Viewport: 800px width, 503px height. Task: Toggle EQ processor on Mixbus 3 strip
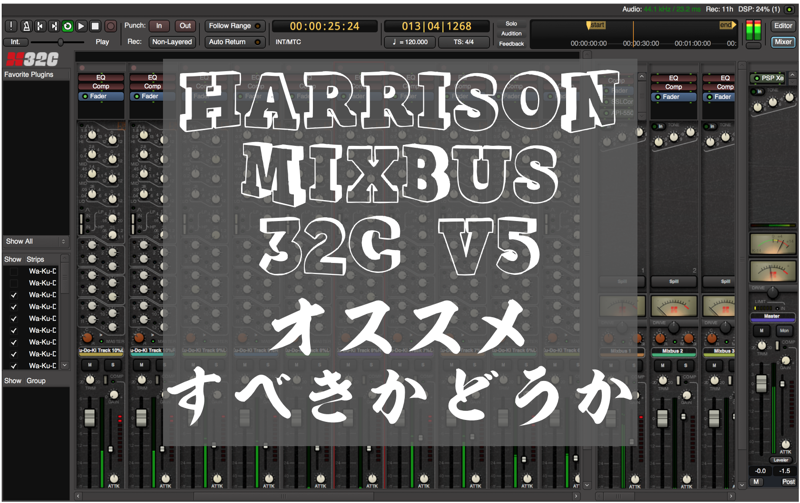719,78
